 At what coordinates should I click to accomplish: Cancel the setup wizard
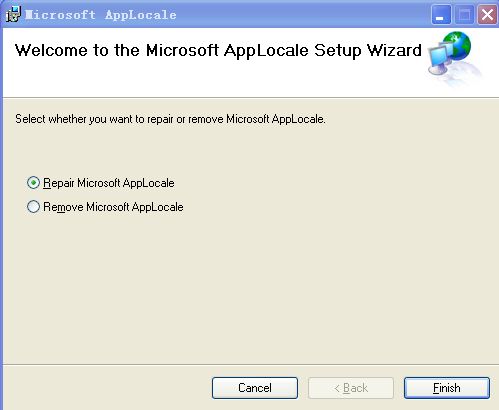coord(255,388)
